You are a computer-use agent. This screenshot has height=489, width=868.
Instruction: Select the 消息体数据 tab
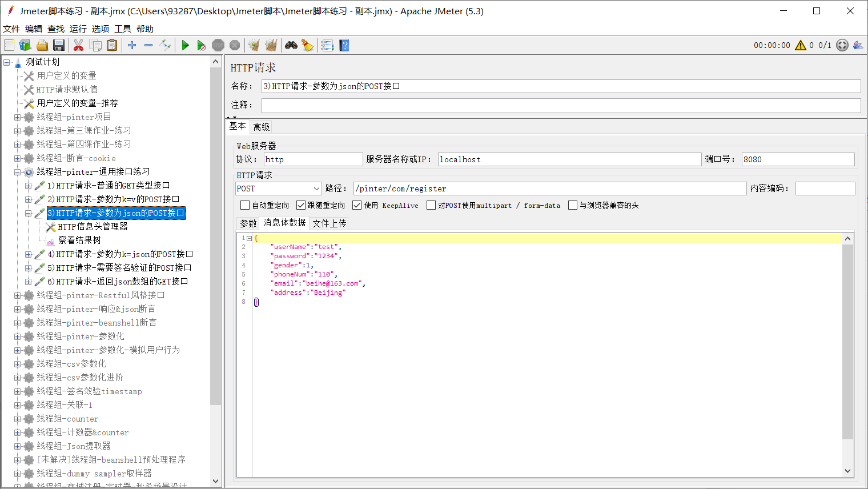point(285,223)
